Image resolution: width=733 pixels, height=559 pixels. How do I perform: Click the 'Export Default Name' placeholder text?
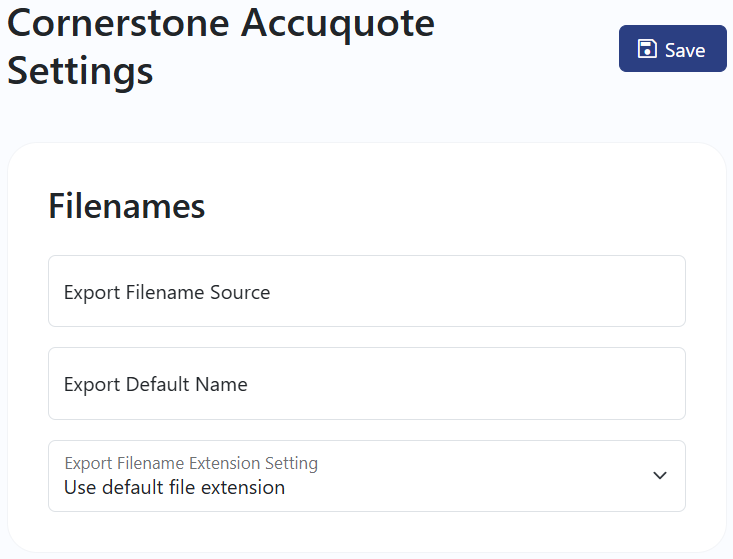point(156,385)
